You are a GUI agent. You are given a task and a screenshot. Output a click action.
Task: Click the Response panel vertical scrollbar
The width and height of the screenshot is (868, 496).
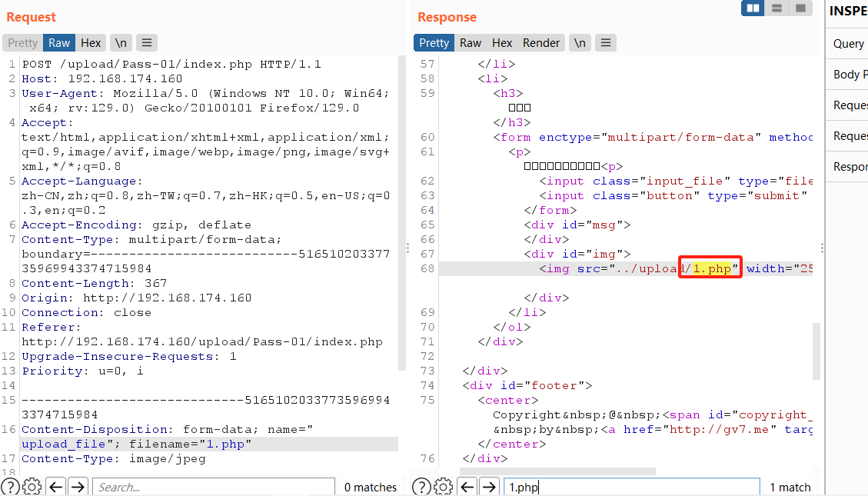pos(816,351)
